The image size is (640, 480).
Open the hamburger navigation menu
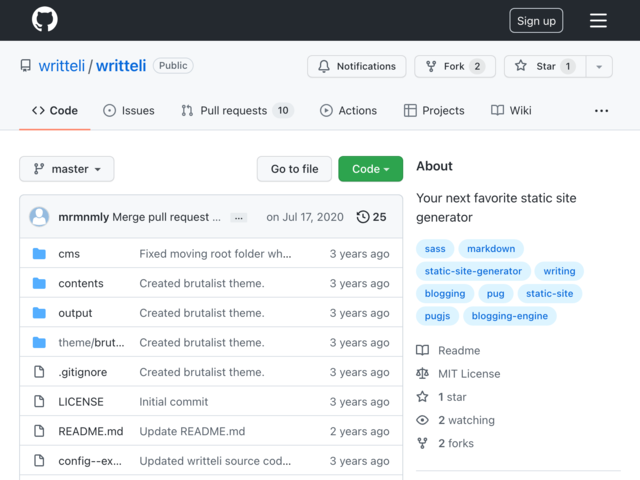[598, 20]
